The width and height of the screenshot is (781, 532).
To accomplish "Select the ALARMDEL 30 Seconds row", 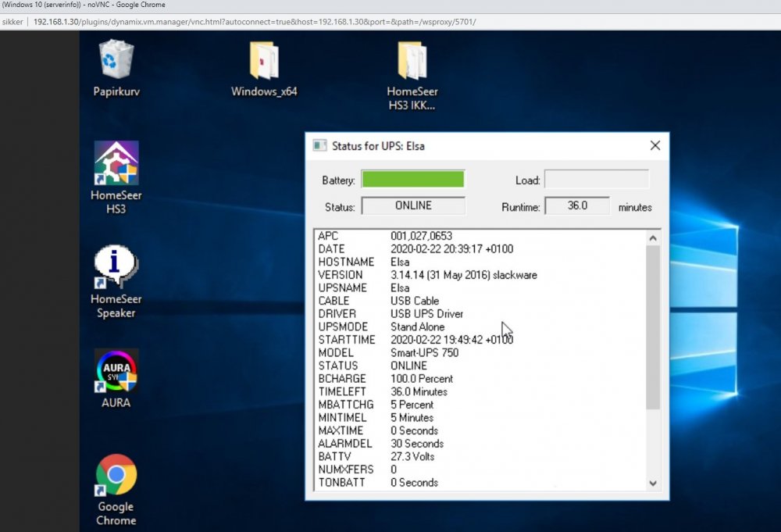I will [x=480, y=444].
